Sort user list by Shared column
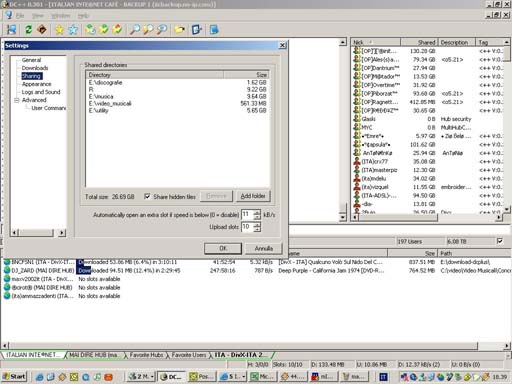 [419, 42]
